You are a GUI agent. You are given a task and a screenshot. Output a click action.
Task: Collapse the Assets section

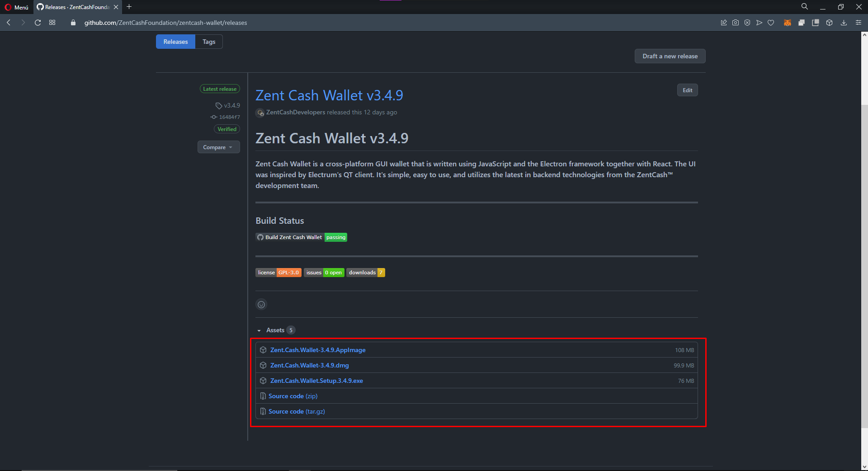pos(275,330)
